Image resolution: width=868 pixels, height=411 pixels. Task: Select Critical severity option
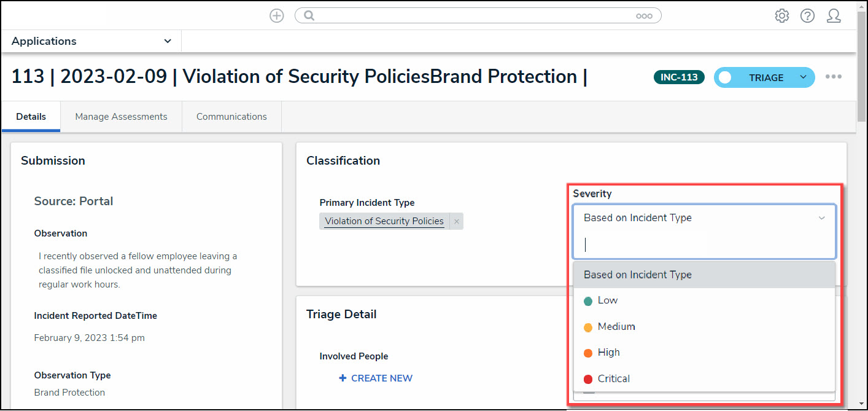click(613, 378)
